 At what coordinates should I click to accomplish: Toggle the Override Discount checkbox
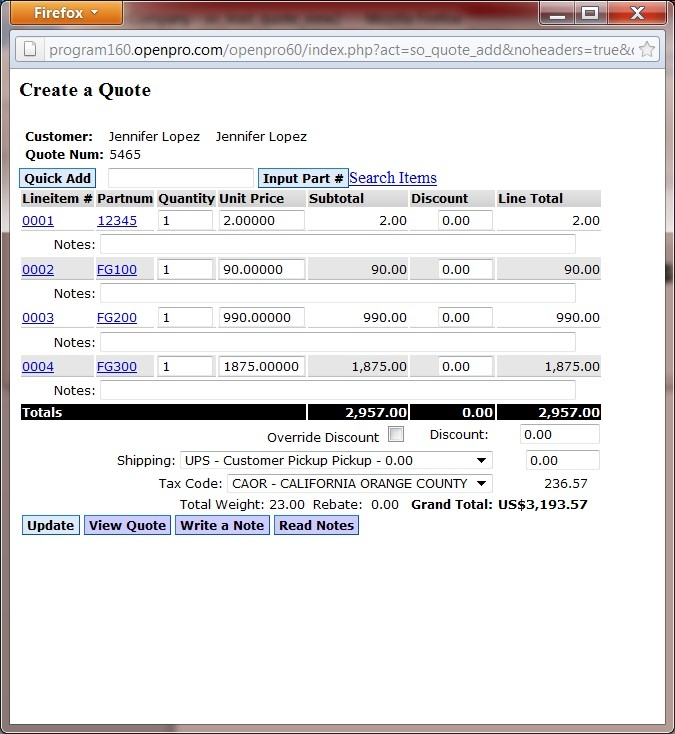[x=396, y=435]
